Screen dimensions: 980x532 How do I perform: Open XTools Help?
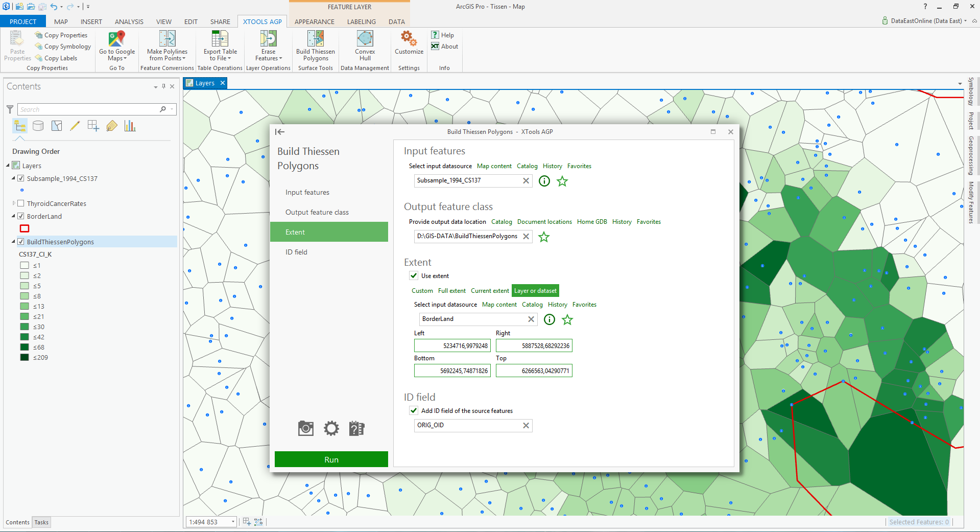tap(443, 35)
